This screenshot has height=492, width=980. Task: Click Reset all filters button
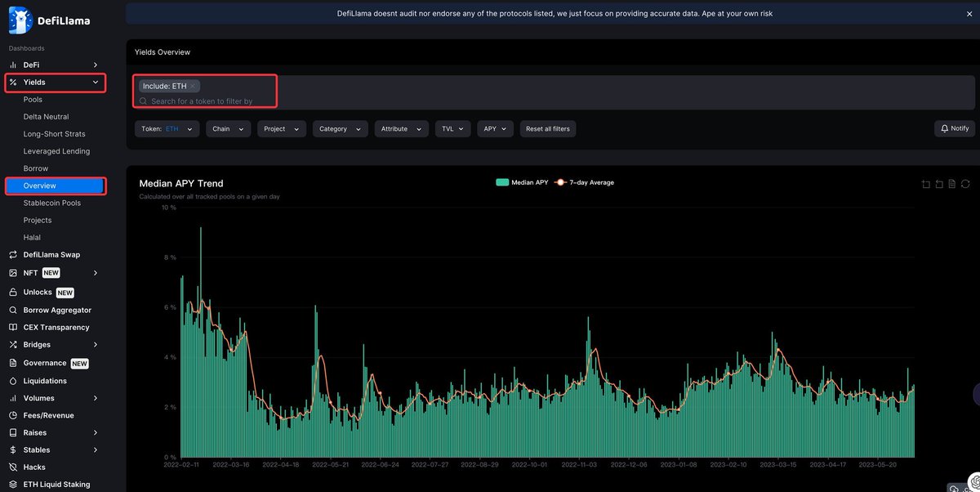pyautogui.click(x=548, y=129)
